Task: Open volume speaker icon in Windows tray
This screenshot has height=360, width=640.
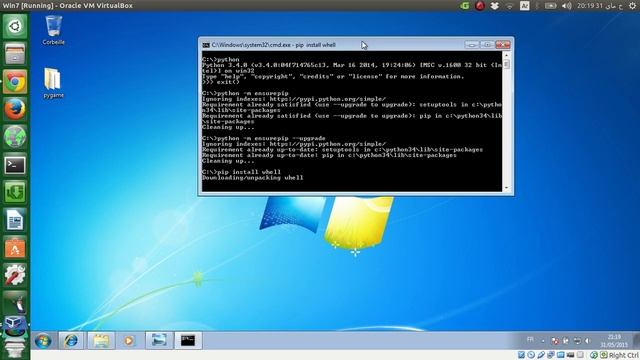Action: 587,341
